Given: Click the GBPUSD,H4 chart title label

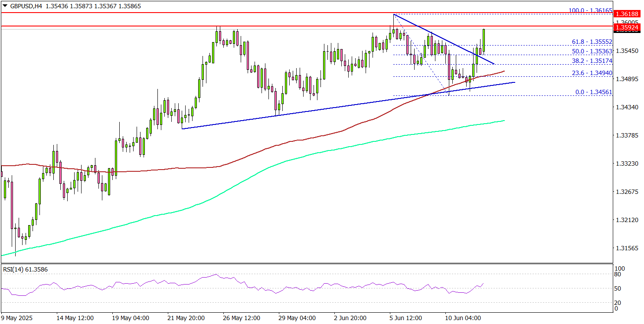Looking at the screenshot, I should [26, 7].
